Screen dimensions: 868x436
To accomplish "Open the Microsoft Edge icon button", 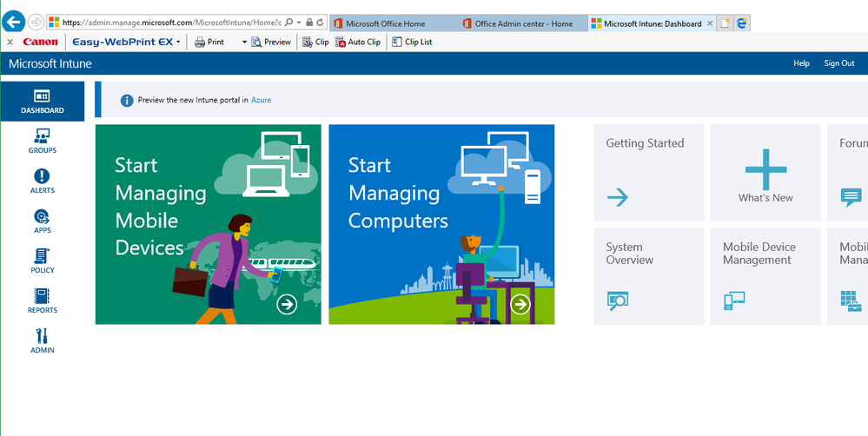I will tap(742, 23).
